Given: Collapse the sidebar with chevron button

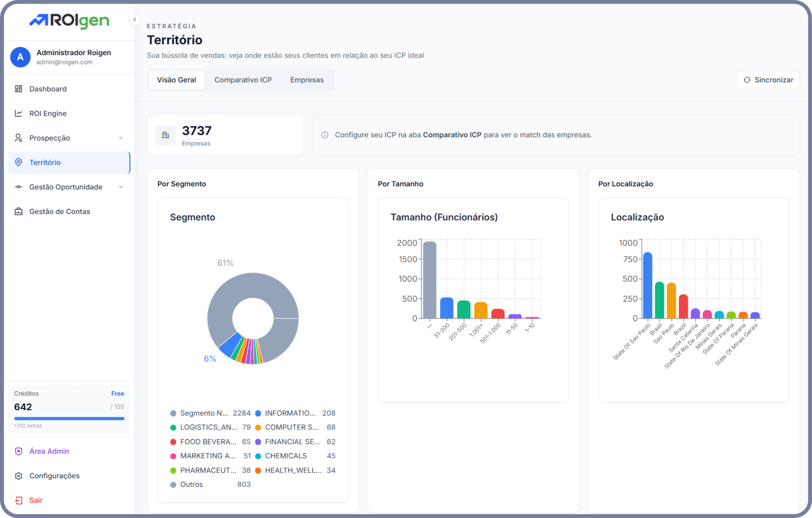Looking at the screenshot, I should pyautogui.click(x=135, y=19).
